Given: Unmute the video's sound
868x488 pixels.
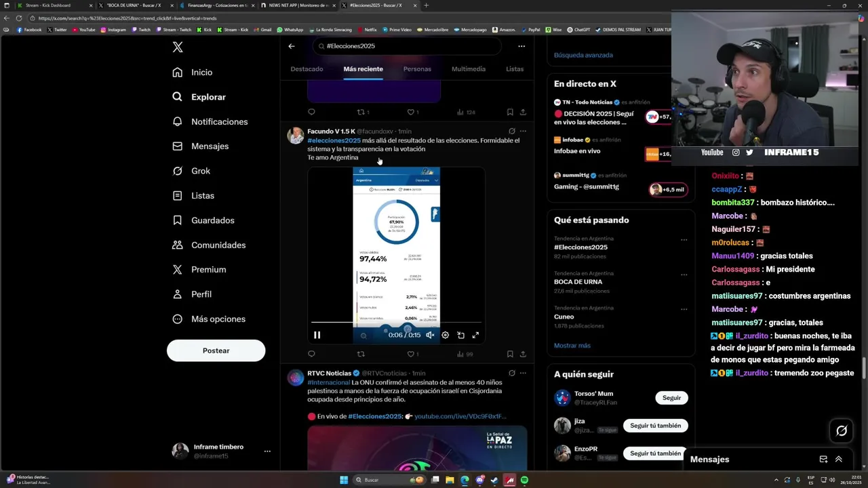Looking at the screenshot, I should [x=430, y=335].
